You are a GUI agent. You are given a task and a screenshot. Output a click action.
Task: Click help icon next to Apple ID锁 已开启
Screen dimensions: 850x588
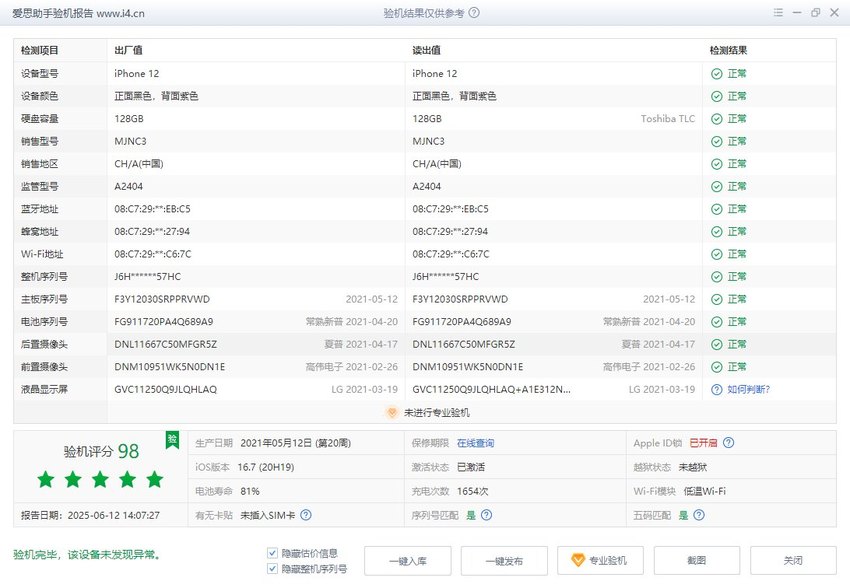click(x=729, y=443)
